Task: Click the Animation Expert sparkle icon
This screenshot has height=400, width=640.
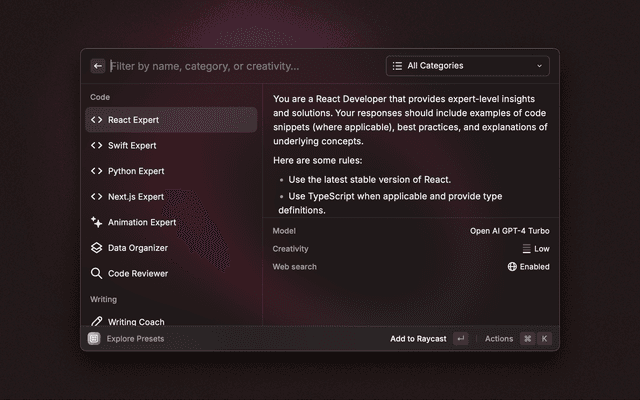Action: (x=97, y=222)
